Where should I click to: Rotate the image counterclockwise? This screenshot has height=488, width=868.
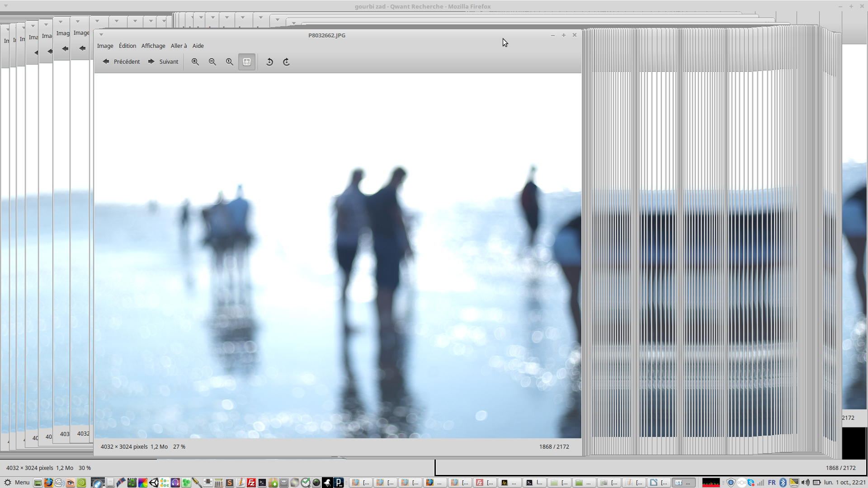pos(269,62)
